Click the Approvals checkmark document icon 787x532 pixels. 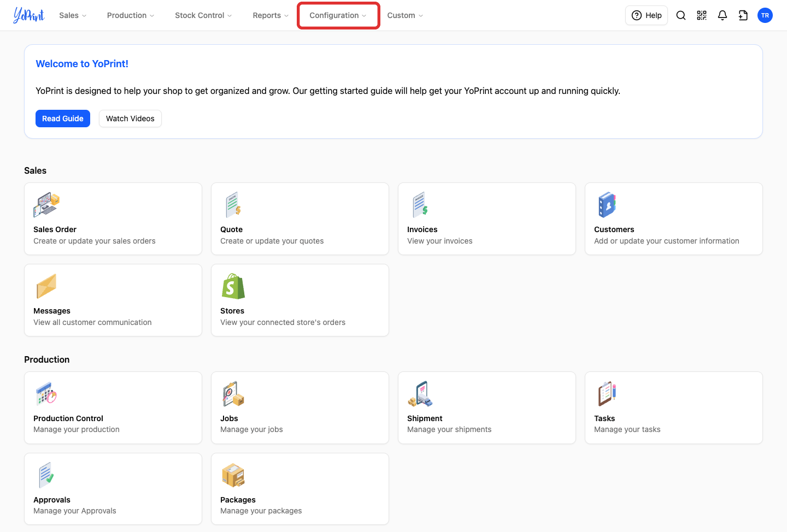46,475
